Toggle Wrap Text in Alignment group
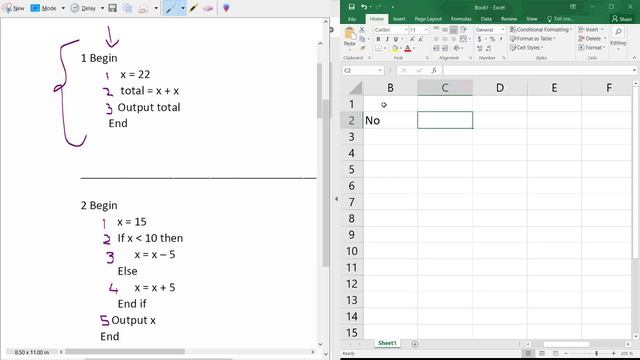Viewport: 640px width, 360px height. tap(463, 30)
